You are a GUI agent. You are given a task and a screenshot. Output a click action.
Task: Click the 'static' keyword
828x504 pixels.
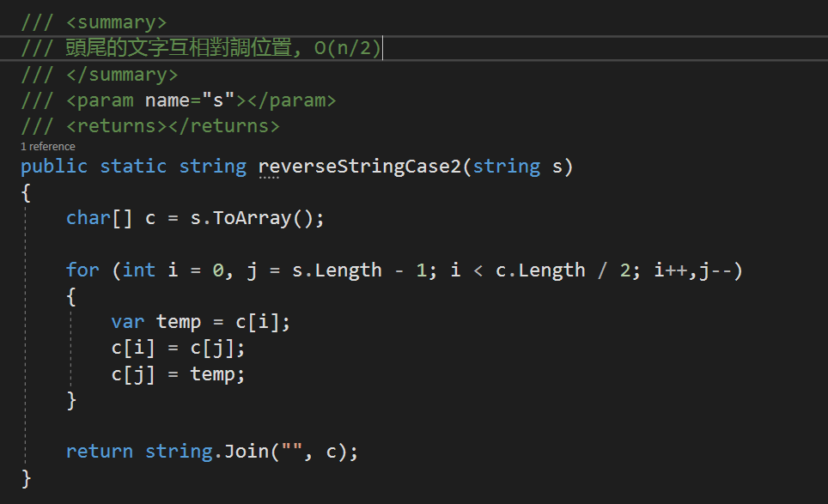click(x=133, y=167)
